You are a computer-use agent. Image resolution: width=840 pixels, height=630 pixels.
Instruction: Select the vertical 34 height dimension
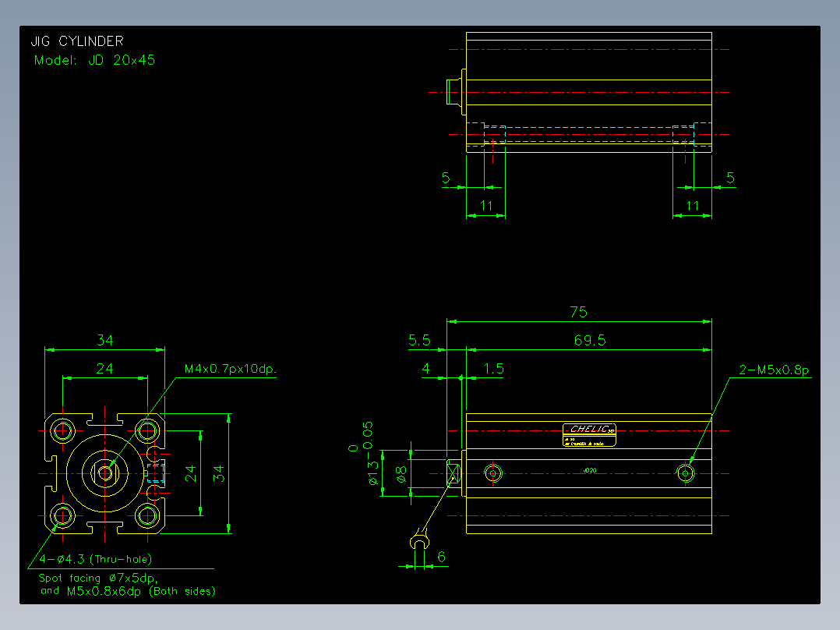pyautogui.click(x=218, y=474)
